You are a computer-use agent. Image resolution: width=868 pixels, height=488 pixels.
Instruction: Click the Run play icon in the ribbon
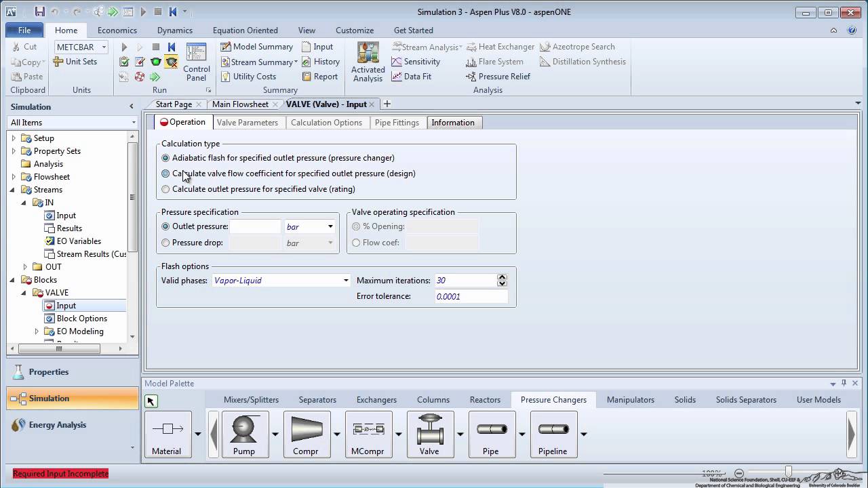coord(124,47)
